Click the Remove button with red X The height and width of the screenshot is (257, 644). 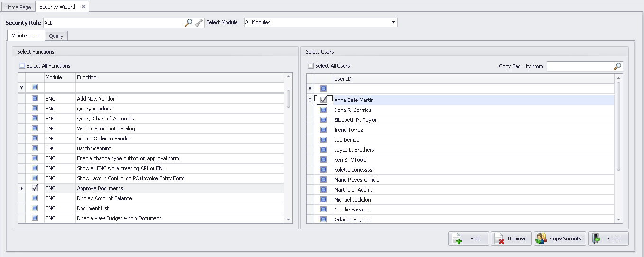point(511,239)
